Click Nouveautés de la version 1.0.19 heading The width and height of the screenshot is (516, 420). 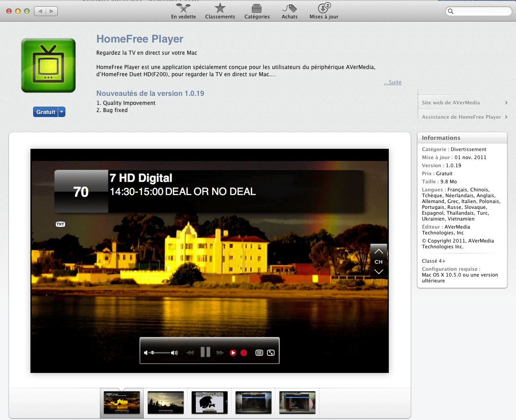[x=150, y=94]
